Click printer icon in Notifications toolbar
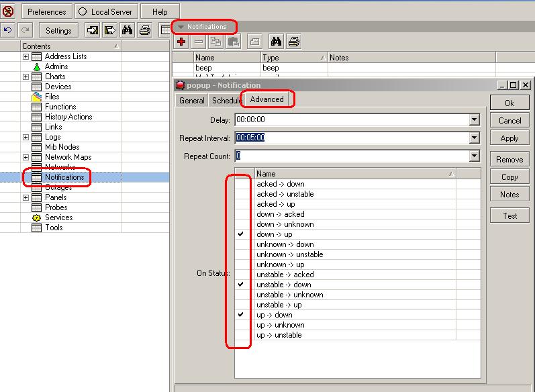Screen dimensions: 535x392 [x=294, y=42]
